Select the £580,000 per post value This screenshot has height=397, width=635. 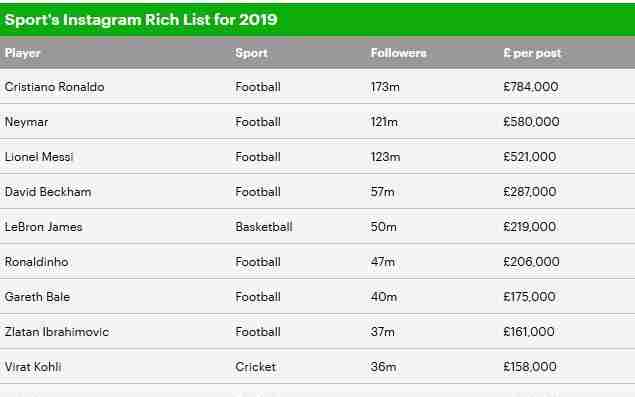pos(531,122)
